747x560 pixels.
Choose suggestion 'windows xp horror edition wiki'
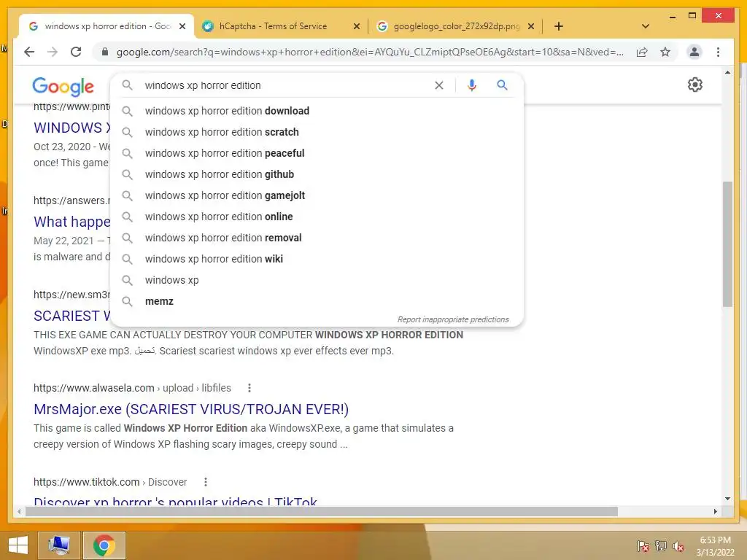pos(317,259)
